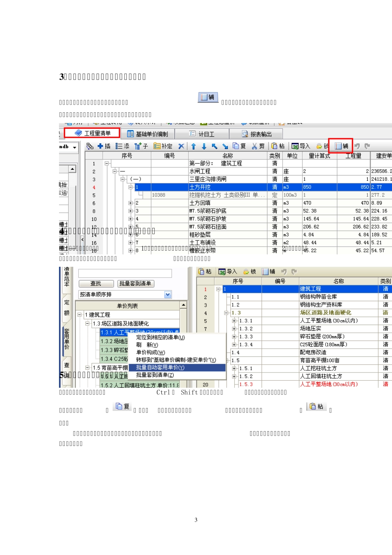Click the 单价列表 scroll-up arrow

point(184,305)
